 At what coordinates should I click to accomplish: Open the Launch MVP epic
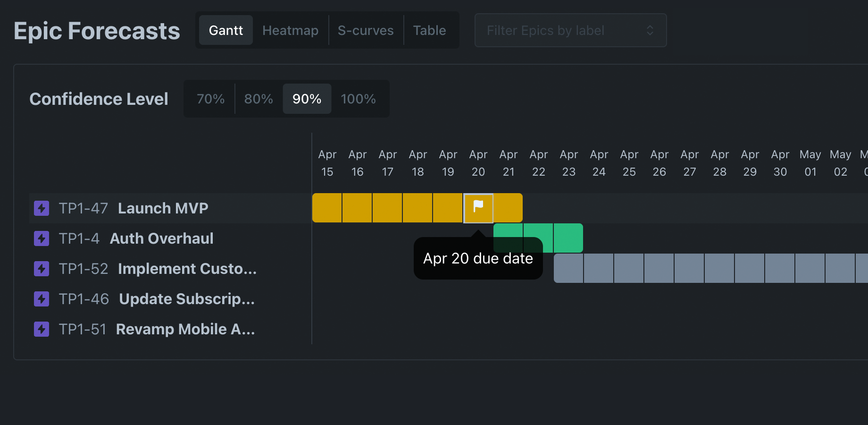(x=163, y=208)
